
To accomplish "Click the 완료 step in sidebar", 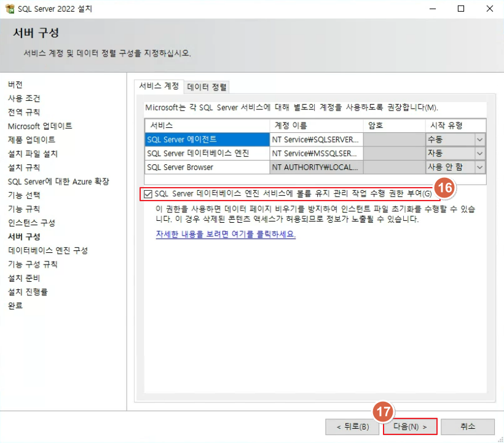I will click(x=15, y=306).
